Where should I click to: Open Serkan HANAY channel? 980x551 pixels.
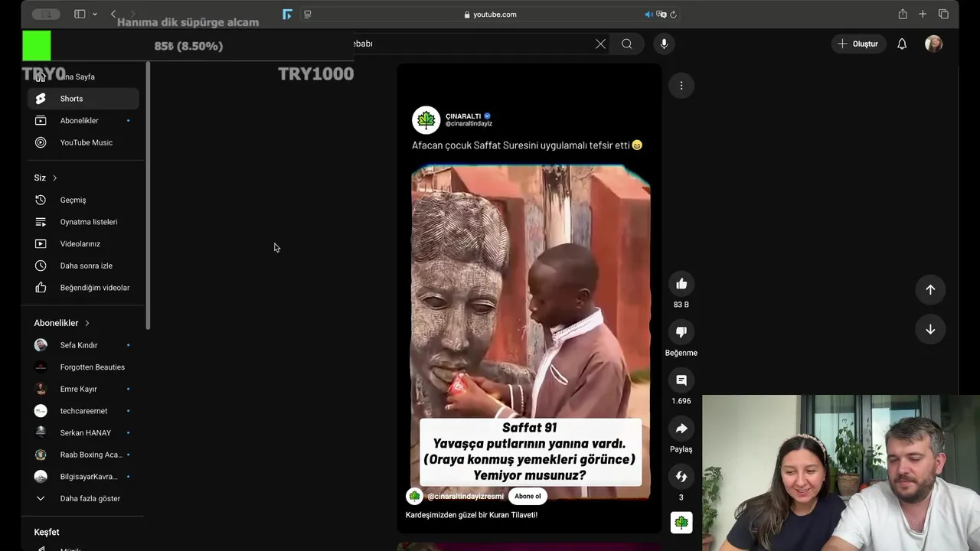pos(83,433)
